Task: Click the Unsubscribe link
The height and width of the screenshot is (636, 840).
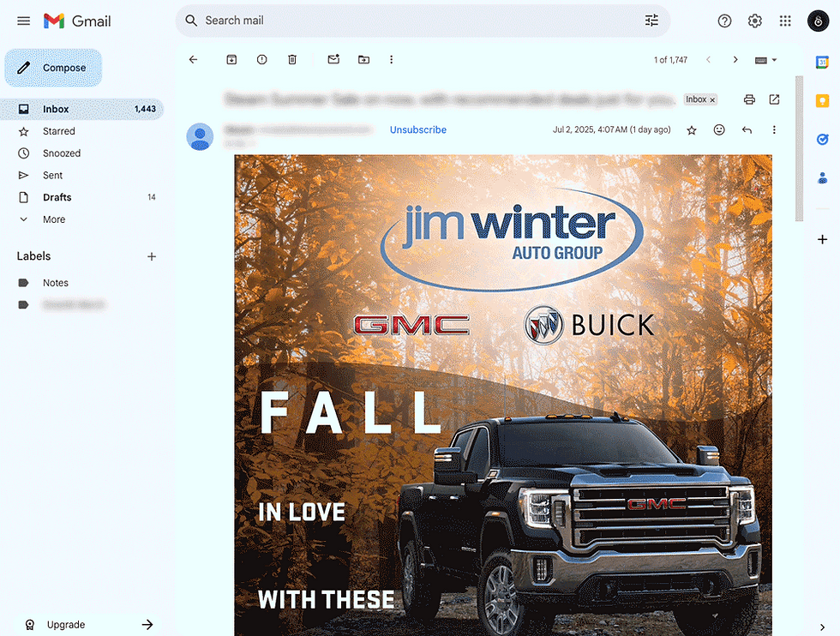Action: pos(418,129)
